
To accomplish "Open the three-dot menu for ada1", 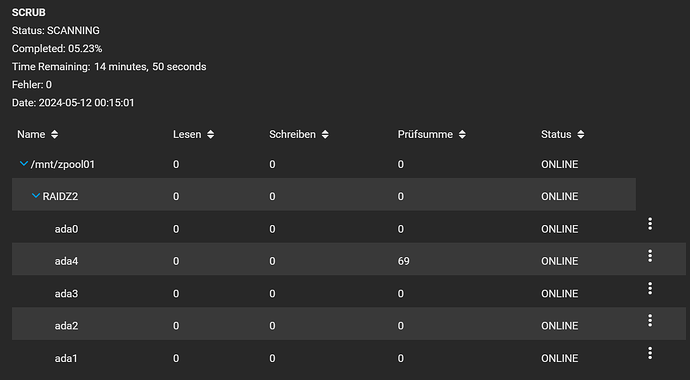I will [x=650, y=353].
